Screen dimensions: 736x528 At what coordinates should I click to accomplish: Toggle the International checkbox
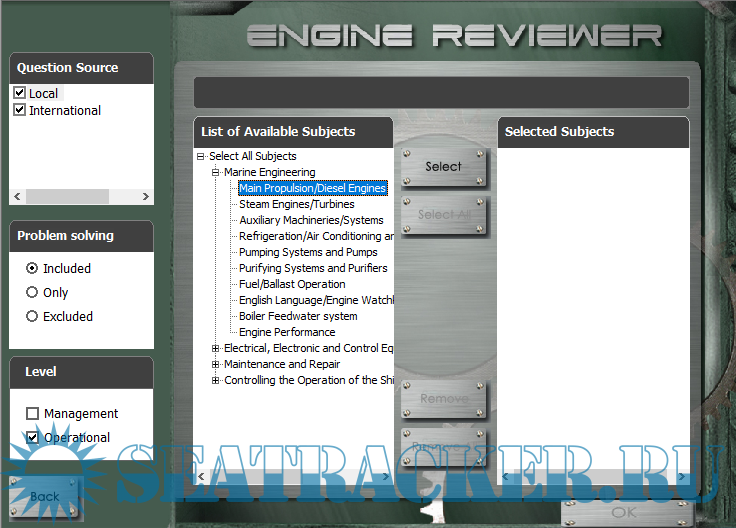pos(20,110)
